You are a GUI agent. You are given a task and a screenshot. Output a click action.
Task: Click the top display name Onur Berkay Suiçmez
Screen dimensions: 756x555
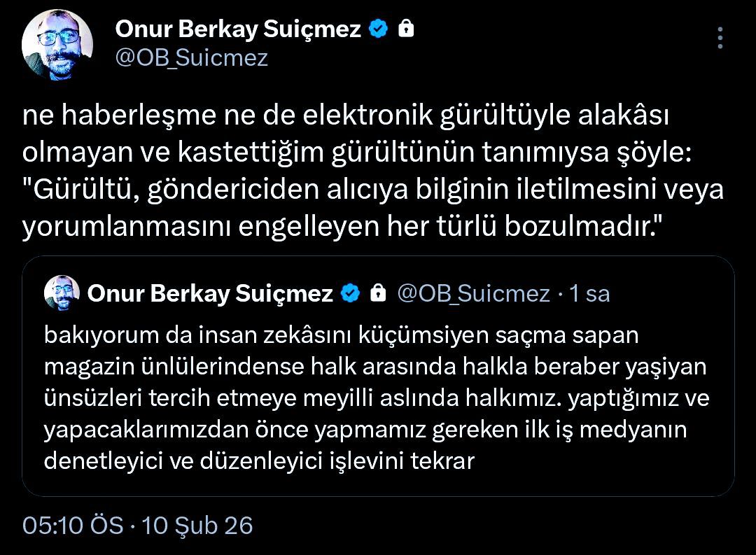coord(238,29)
